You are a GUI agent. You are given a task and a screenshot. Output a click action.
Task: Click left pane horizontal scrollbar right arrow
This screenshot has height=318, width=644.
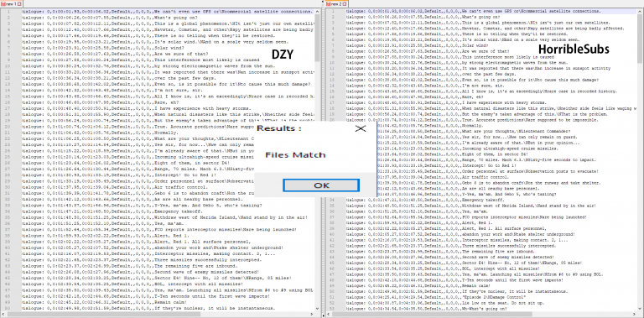pyautogui.click(x=312, y=315)
